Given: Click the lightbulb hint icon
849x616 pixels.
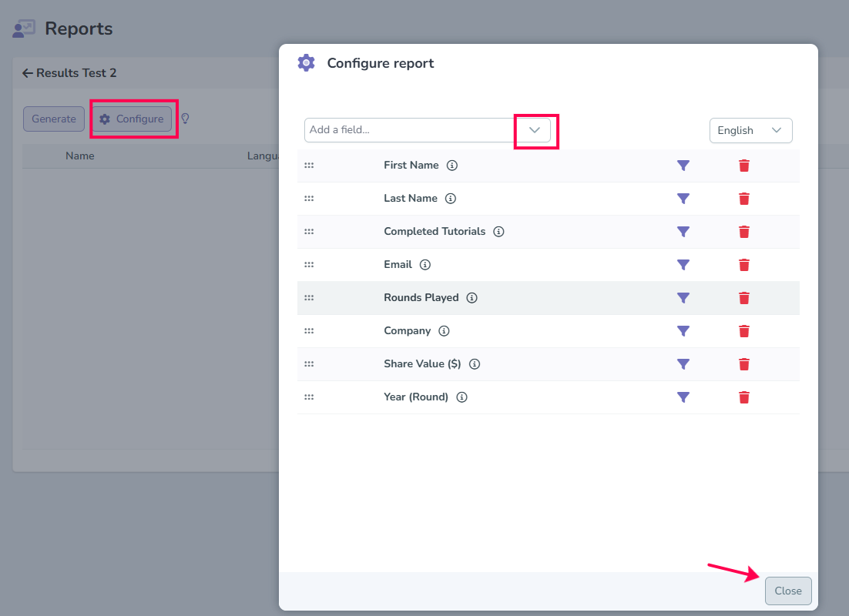Looking at the screenshot, I should coord(185,119).
